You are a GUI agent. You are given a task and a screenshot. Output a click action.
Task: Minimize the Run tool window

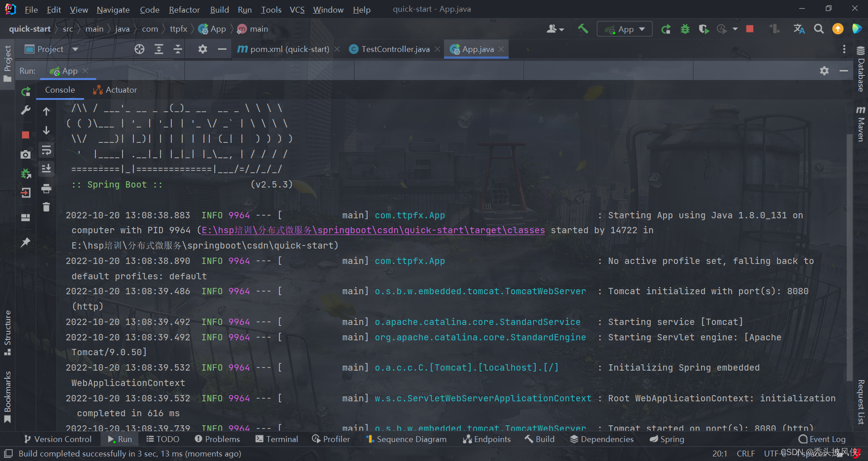click(x=844, y=71)
